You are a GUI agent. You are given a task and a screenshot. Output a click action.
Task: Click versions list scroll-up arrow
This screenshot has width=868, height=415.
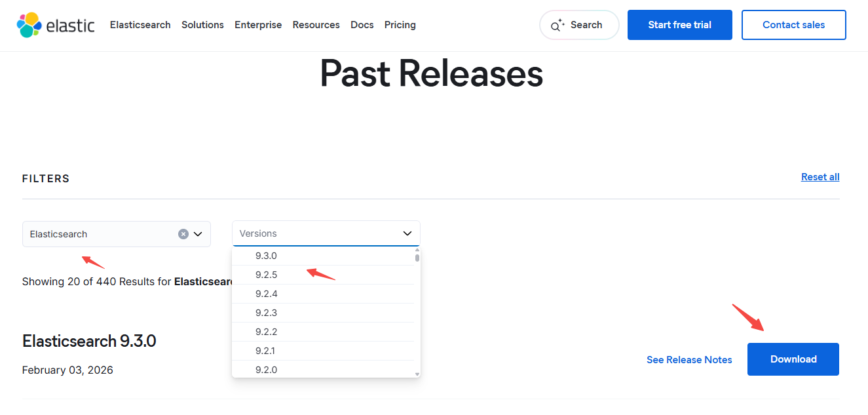417,250
